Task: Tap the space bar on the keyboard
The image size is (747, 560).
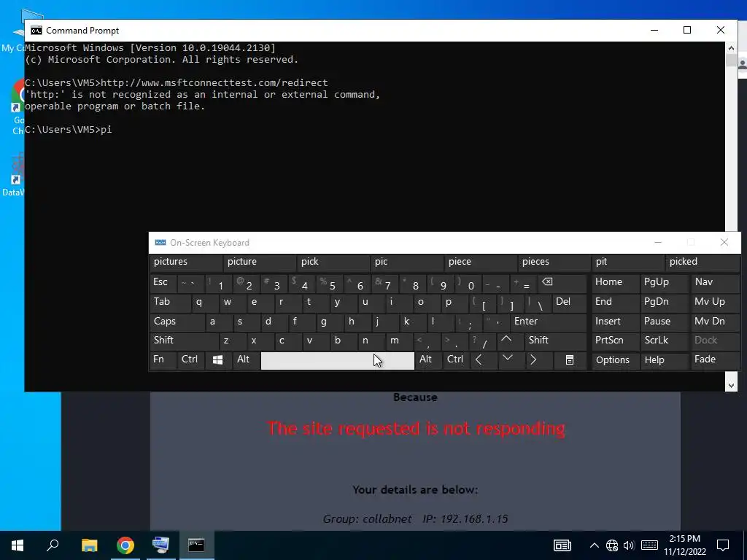Action: tap(337, 360)
